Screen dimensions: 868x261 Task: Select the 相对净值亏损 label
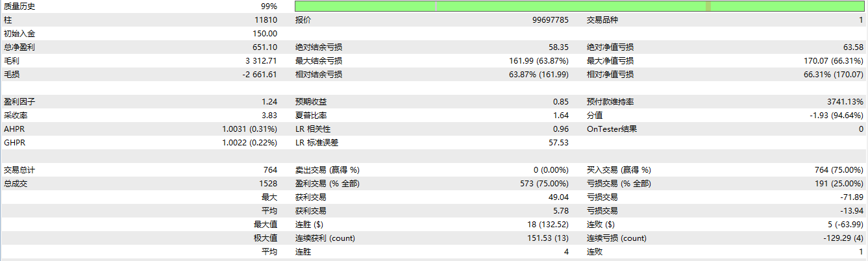click(610, 75)
